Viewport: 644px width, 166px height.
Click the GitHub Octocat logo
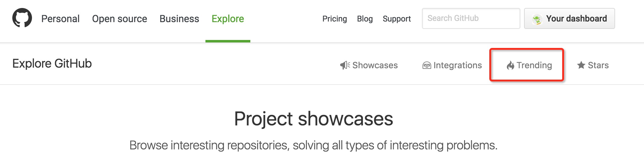click(x=22, y=18)
